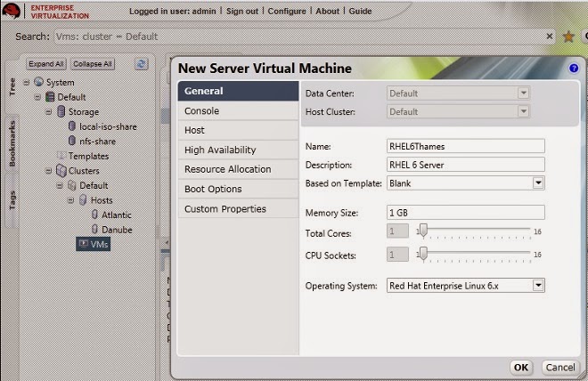Switch to the Host tab

[x=238, y=130]
